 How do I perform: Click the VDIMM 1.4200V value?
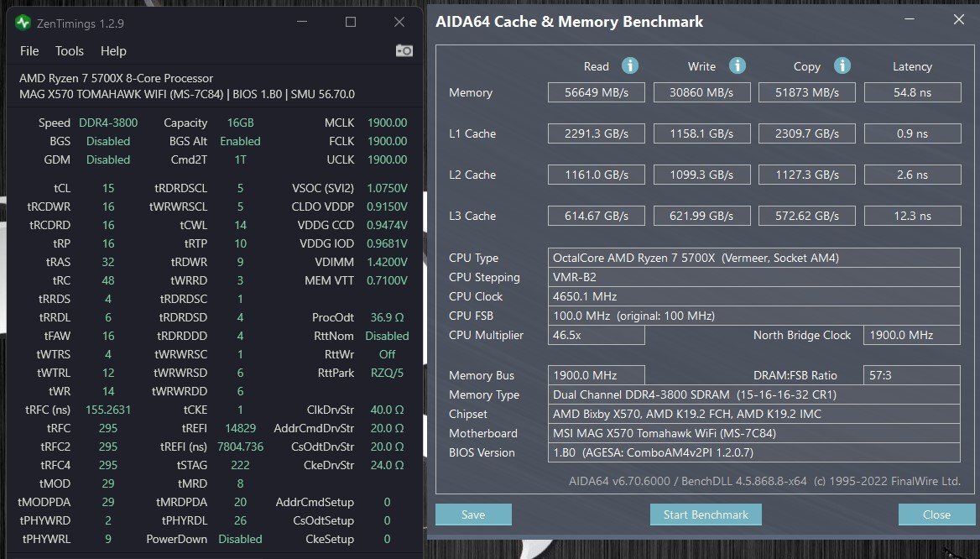point(387,262)
